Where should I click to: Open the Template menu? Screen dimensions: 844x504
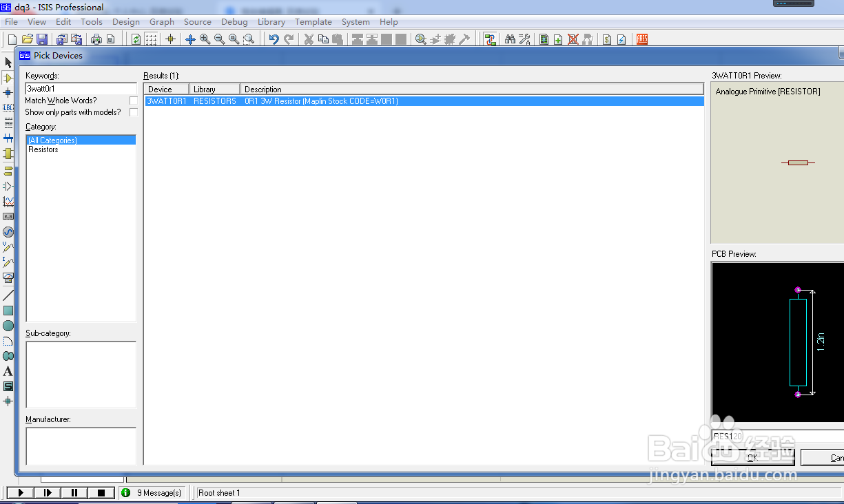[x=313, y=22]
